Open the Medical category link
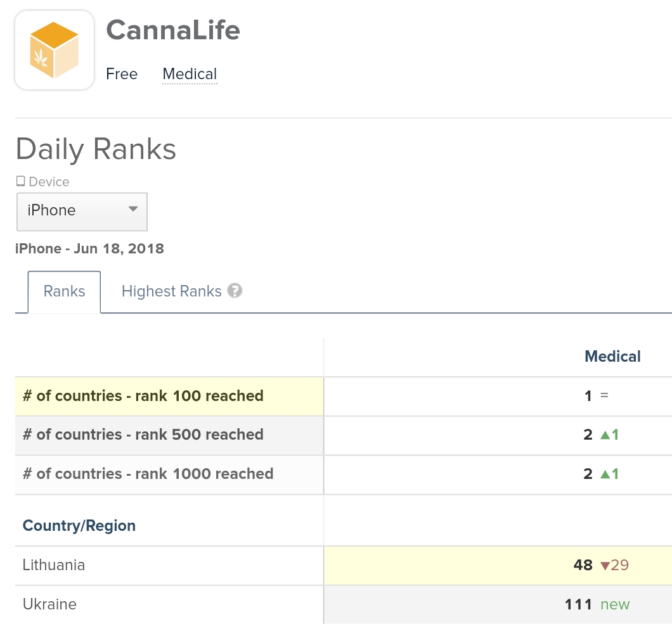The width and height of the screenshot is (672, 643). pyautogui.click(x=189, y=73)
